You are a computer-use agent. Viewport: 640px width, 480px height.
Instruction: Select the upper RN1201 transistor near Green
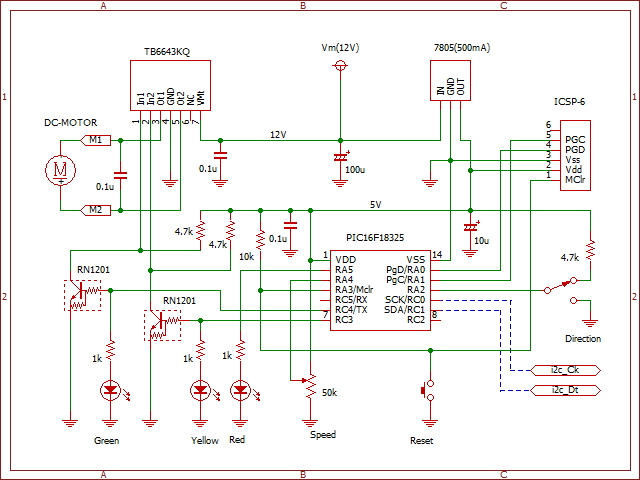click(x=82, y=295)
